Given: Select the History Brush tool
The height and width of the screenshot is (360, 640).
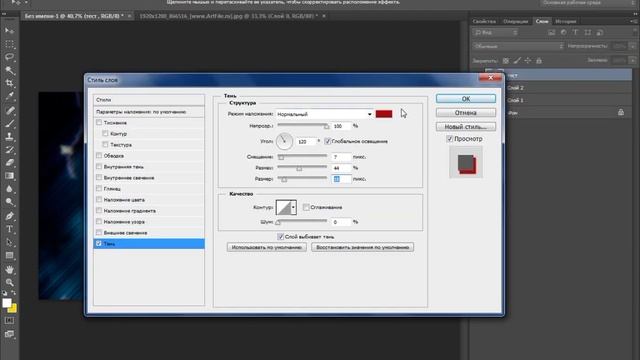Looking at the screenshot, I should 9,150.
